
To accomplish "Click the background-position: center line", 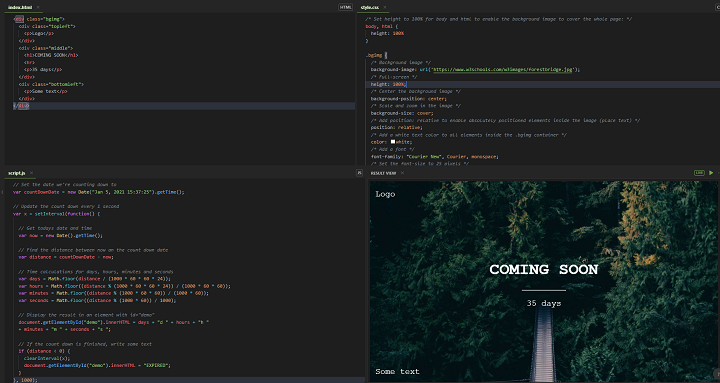I will [409, 99].
